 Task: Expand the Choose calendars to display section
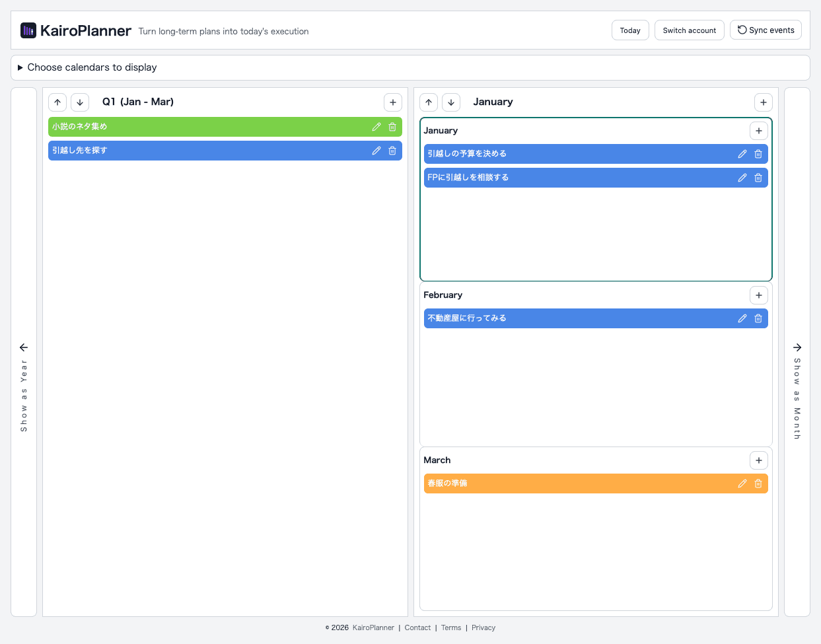89,67
